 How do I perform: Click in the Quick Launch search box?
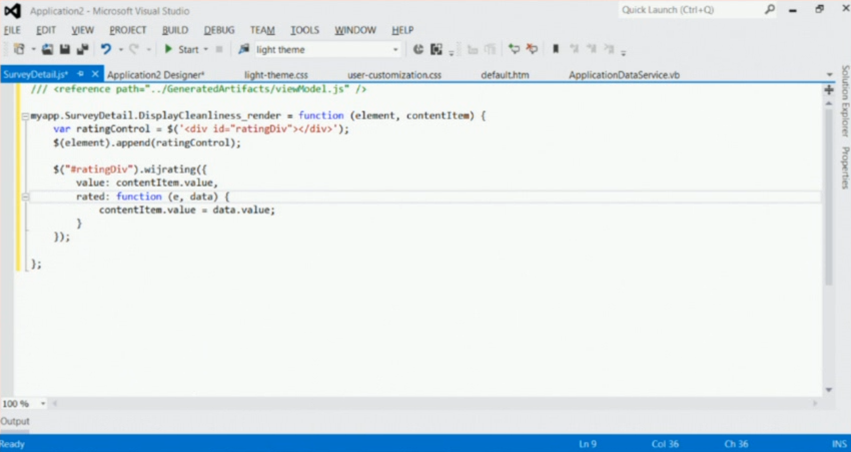click(x=690, y=10)
